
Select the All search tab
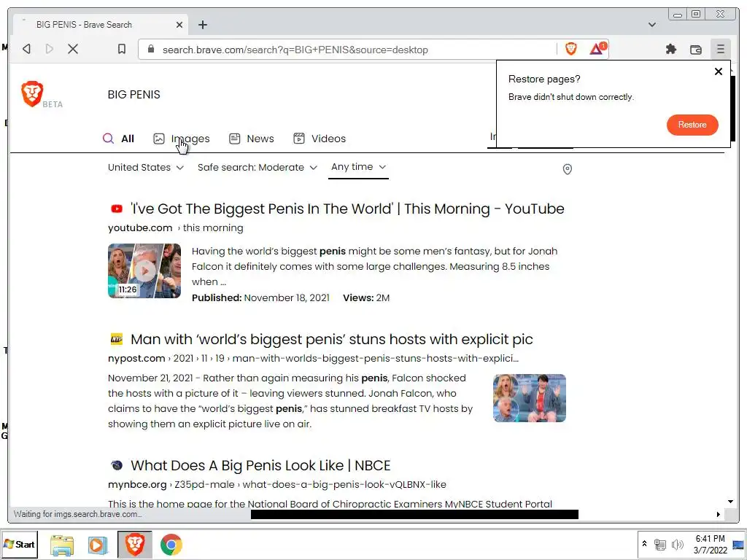119,139
